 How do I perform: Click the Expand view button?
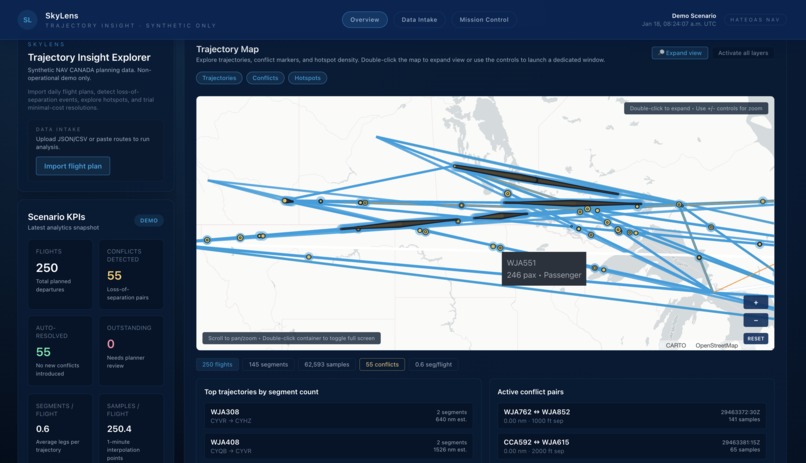[x=680, y=53]
